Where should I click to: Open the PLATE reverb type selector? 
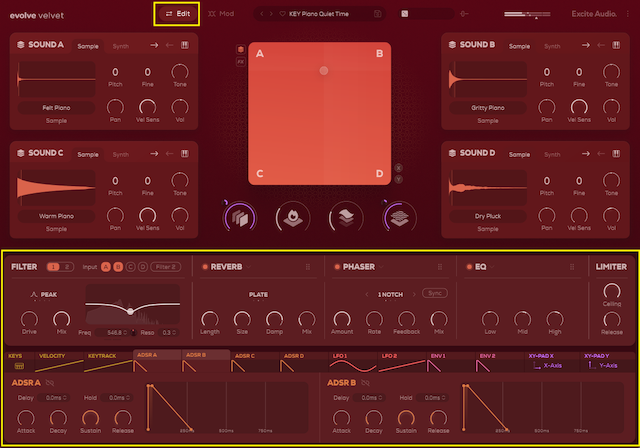[x=257, y=295]
